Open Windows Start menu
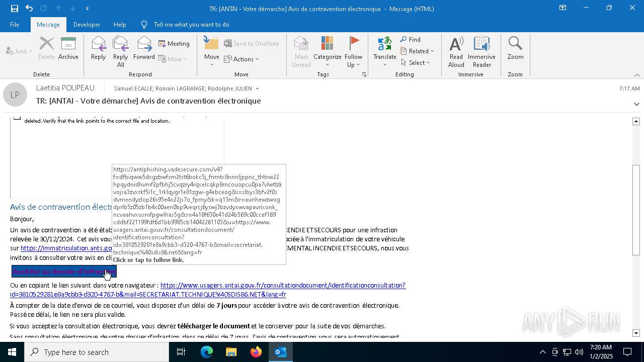The height and width of the screenshot is (362, 644). coord(12,352)
